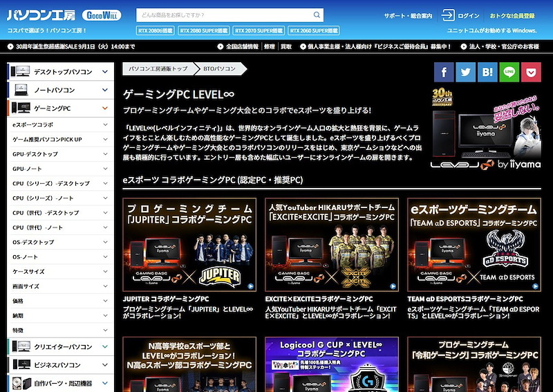Click RTX 2070 SUPER搭載 tag button

(259, 30)
